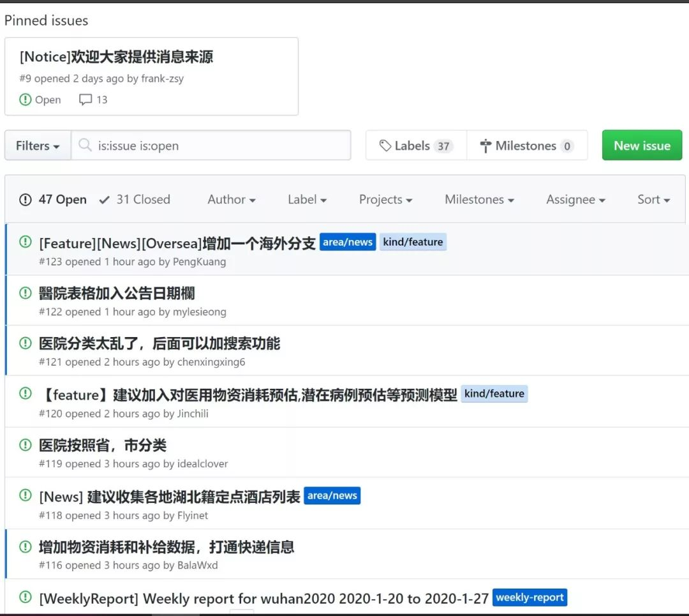Open the Milestones 0 page
Viewport: 689px width, 616px height.
click(527, 146)
